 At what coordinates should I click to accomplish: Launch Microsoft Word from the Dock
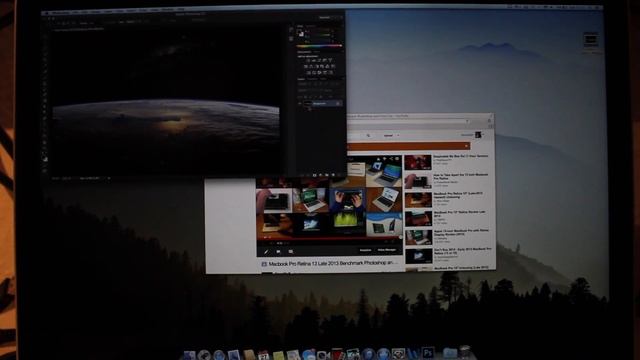point(413,353)
